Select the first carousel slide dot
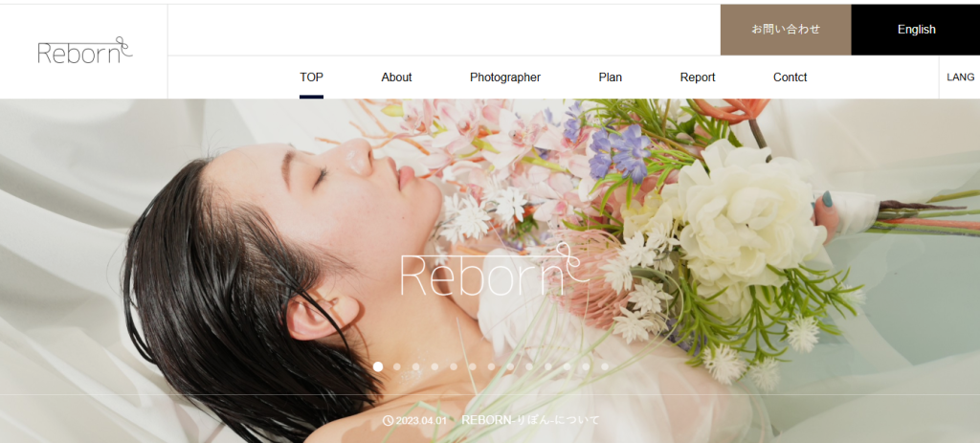This screenshot has height=443, width=980. click(378, 366)
